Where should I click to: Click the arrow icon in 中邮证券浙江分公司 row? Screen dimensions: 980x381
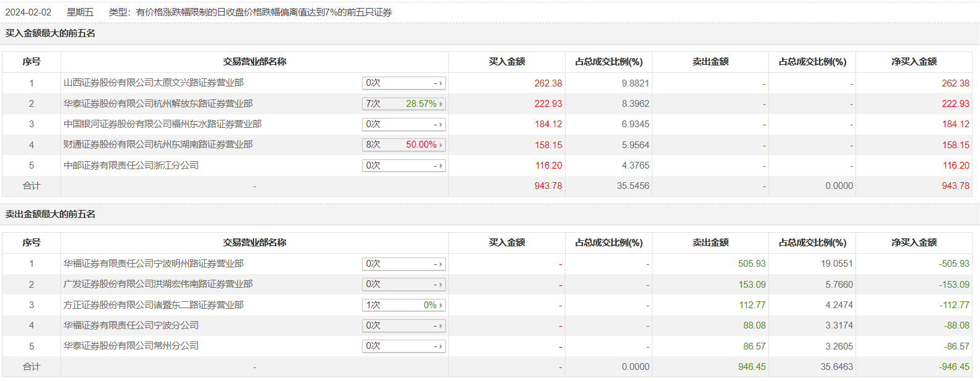tap(441, 165)
